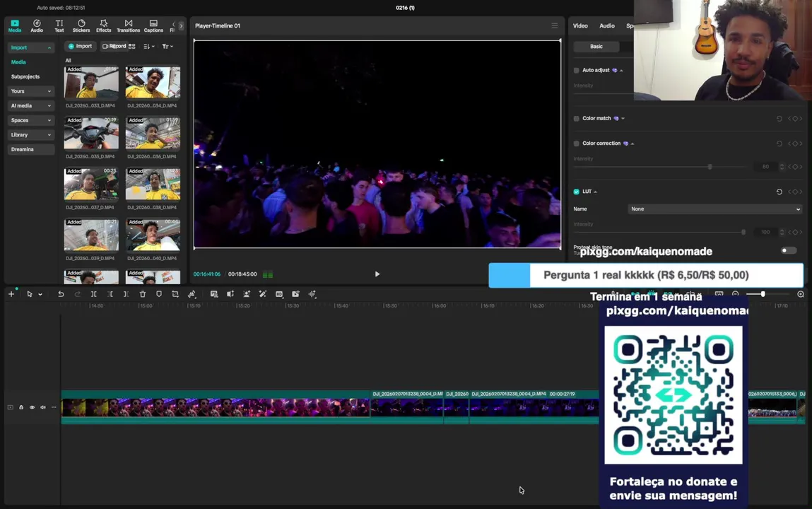This screenshot has height=509, width=812.
Task: Open Dreamina in the left sidebar
Action: (x=30, y=149)
